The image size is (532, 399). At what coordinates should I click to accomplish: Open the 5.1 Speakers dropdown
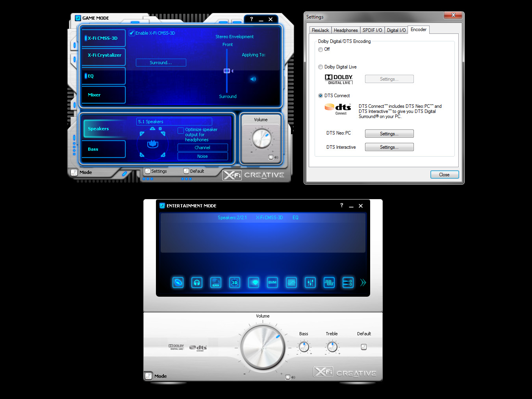coord(174,122)
